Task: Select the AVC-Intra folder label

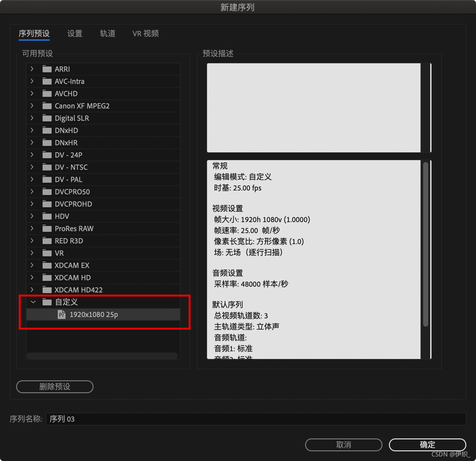Action: click(70, 81)
